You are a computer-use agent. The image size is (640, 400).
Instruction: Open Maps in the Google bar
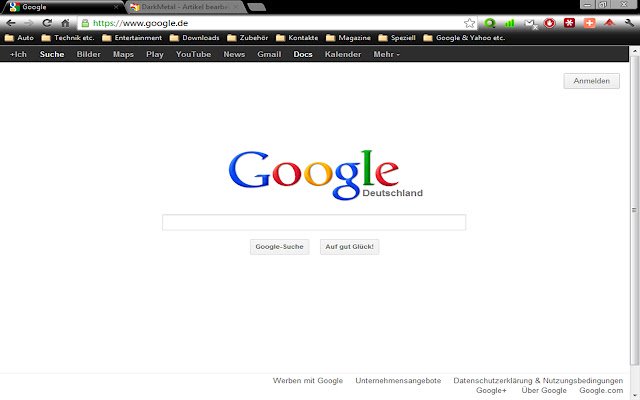[x=123, y=54]
